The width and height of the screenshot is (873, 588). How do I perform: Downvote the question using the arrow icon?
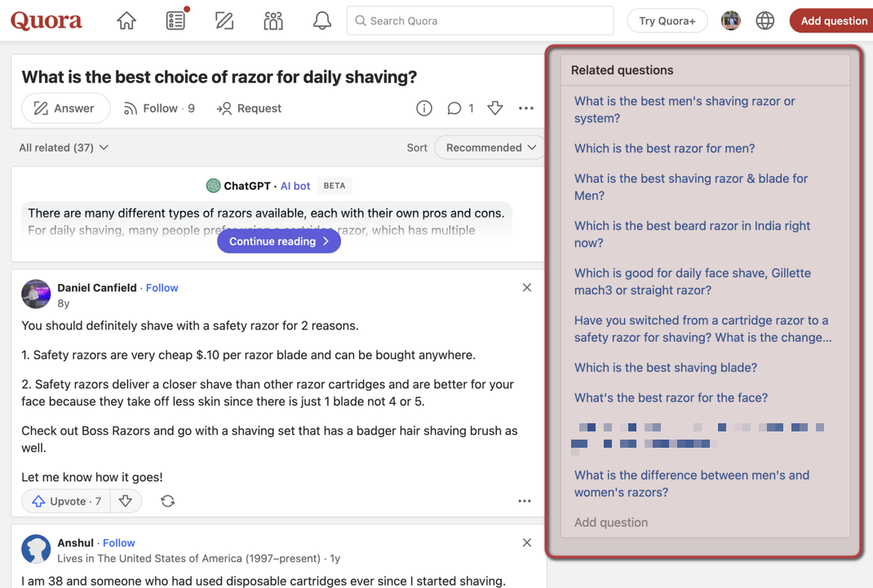(x=494, y=108)
